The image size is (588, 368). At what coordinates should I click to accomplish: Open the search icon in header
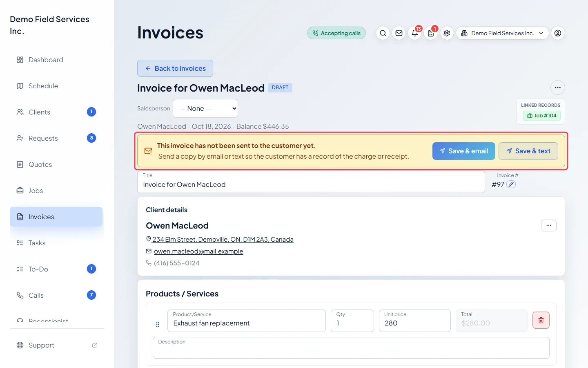click(x=383, y=33)
